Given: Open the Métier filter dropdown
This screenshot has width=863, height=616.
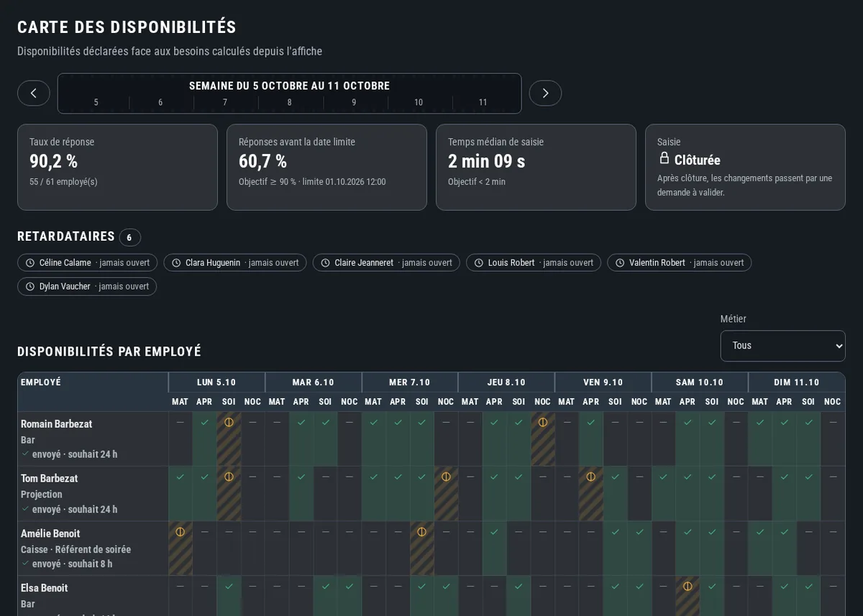Looking at the screenshot, I should tap(782, 346).
